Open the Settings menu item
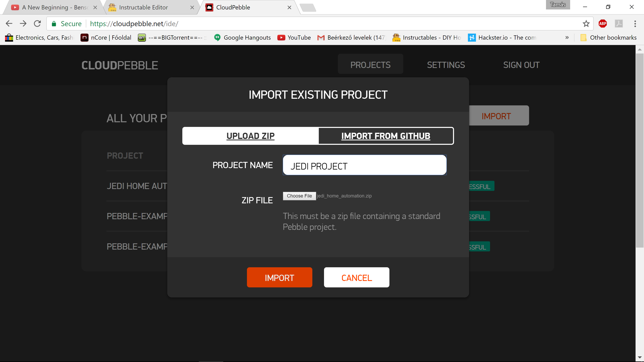This screenshot has width=644, height=362. [x=446, y=65]
